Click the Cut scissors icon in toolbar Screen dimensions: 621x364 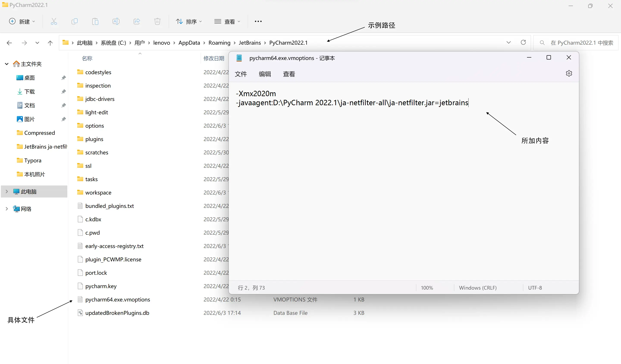(54, 21)
